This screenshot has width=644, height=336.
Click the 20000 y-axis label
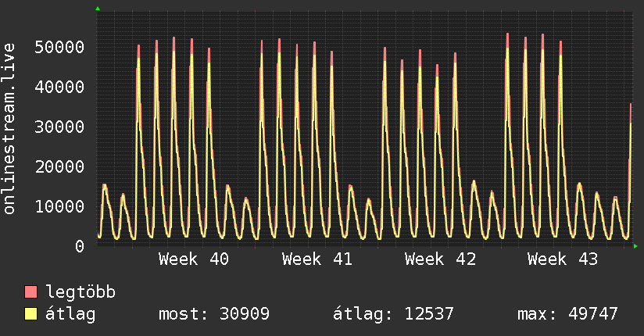point(59,166)
